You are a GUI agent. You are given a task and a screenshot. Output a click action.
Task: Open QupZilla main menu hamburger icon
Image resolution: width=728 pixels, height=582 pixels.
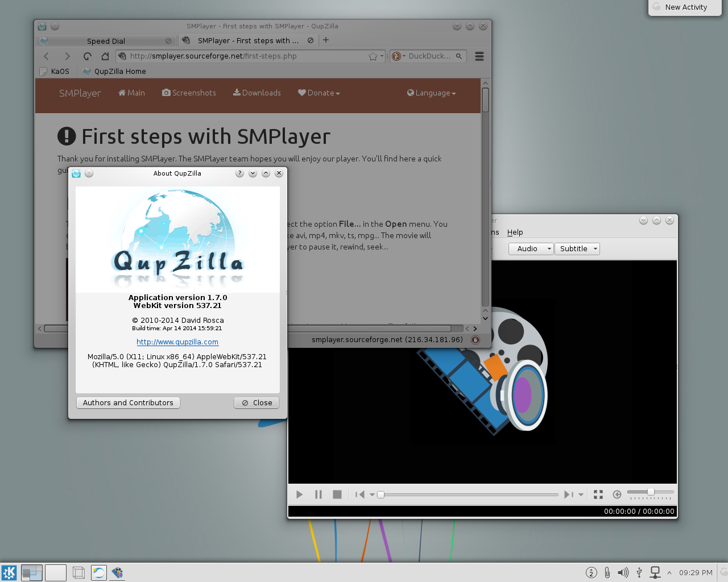(479, 56)
